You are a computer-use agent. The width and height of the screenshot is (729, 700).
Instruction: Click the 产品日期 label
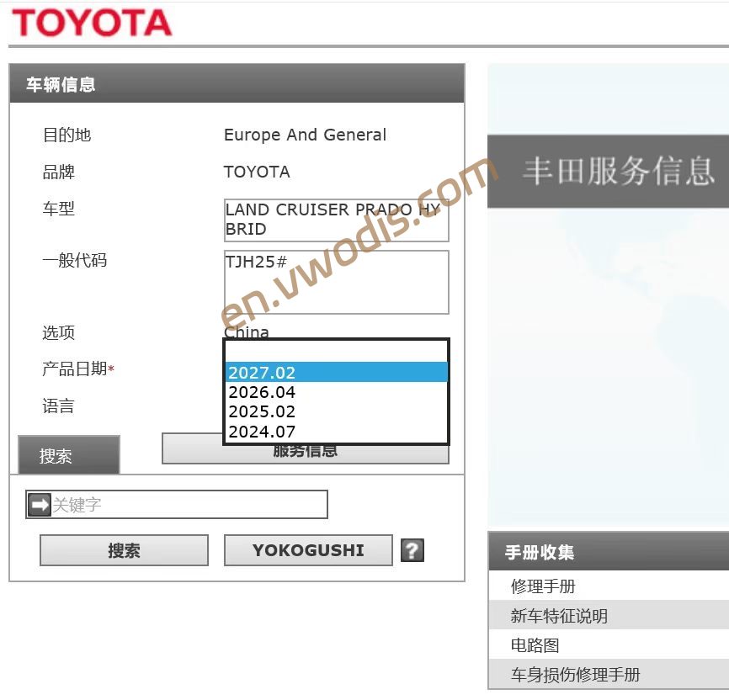click(77, 369)
